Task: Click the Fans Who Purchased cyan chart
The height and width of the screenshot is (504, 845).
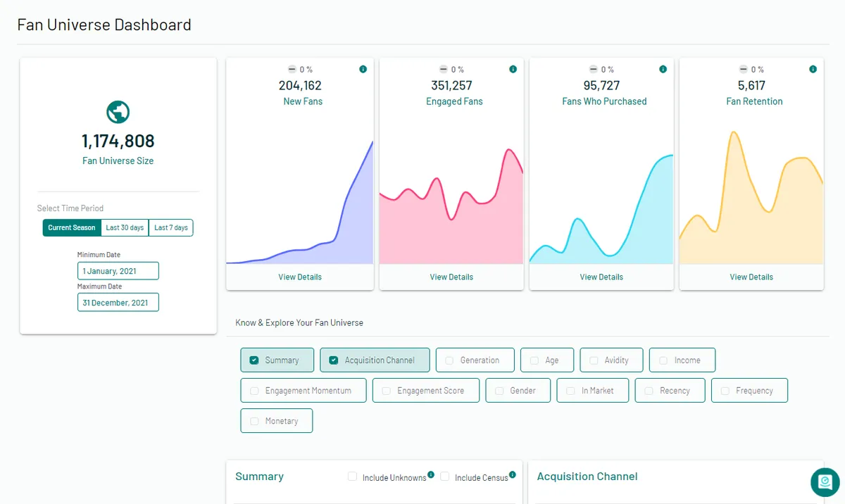Action: 601,210
